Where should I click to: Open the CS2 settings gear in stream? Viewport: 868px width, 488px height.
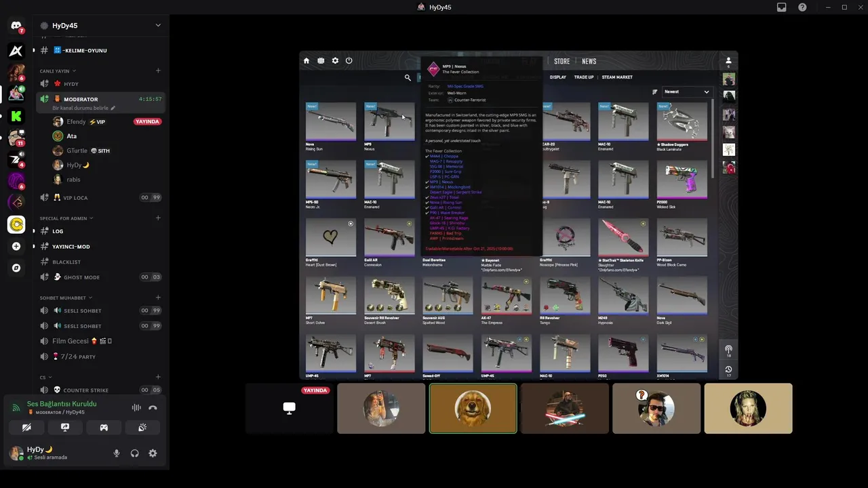335,61
